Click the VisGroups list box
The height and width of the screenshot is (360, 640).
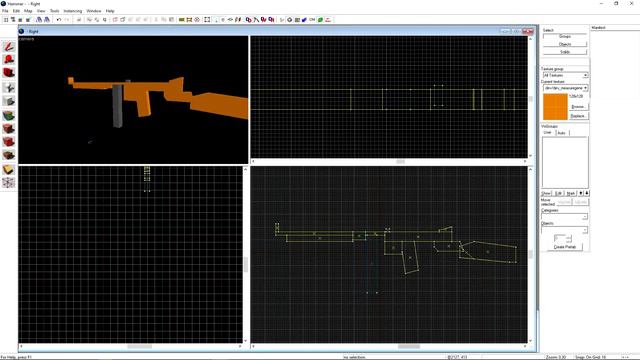pos(565,162)
